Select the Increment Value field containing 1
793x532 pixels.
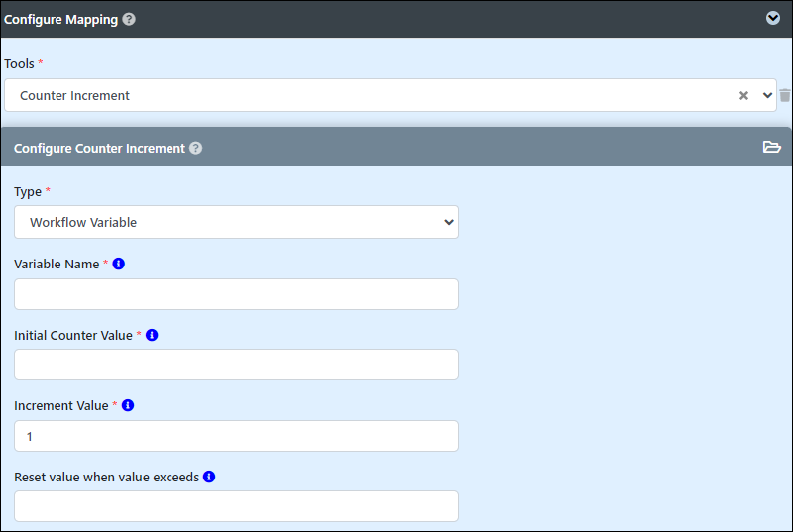(x=236, y=436)
